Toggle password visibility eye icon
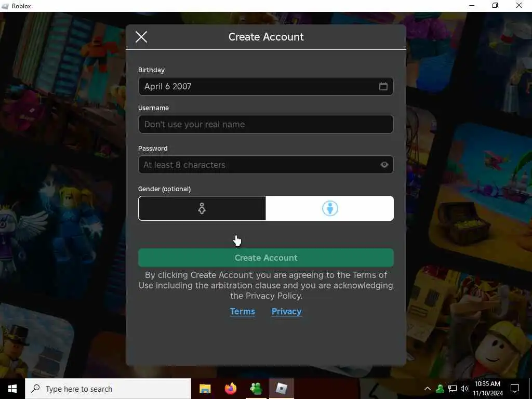 click(384, 165)
